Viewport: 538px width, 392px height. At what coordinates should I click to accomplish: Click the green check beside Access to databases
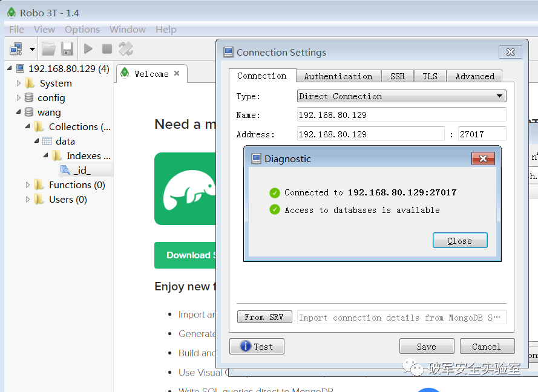(x=275, y=209)
